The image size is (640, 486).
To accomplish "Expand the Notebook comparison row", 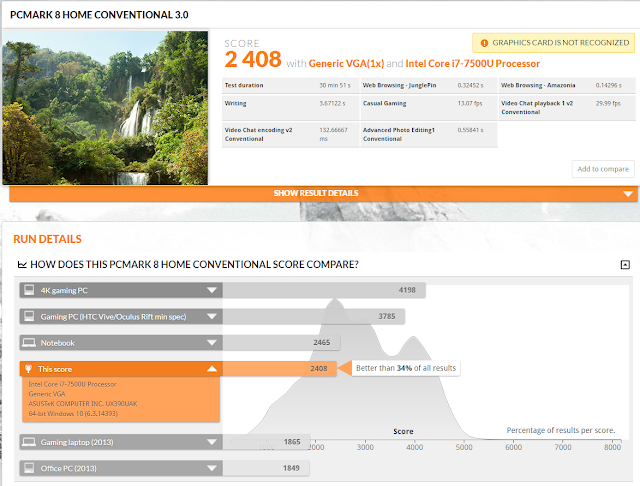I will pos(121,343).
